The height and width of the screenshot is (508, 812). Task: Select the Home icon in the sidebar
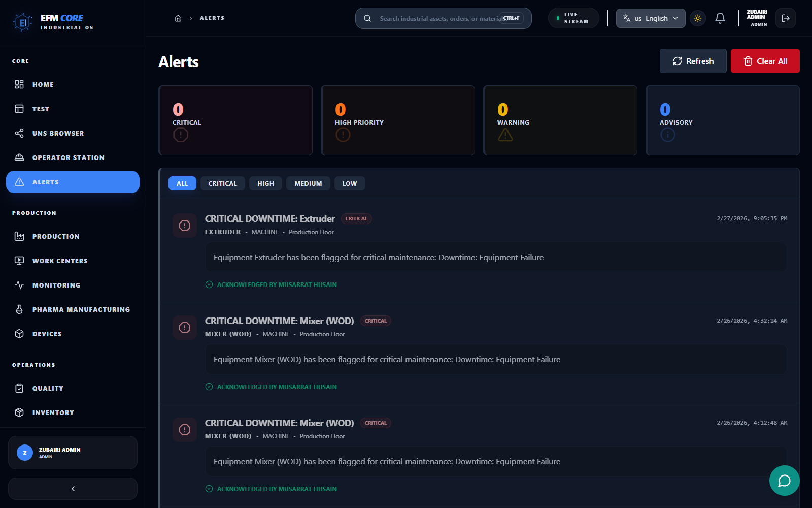coord(19,84)
